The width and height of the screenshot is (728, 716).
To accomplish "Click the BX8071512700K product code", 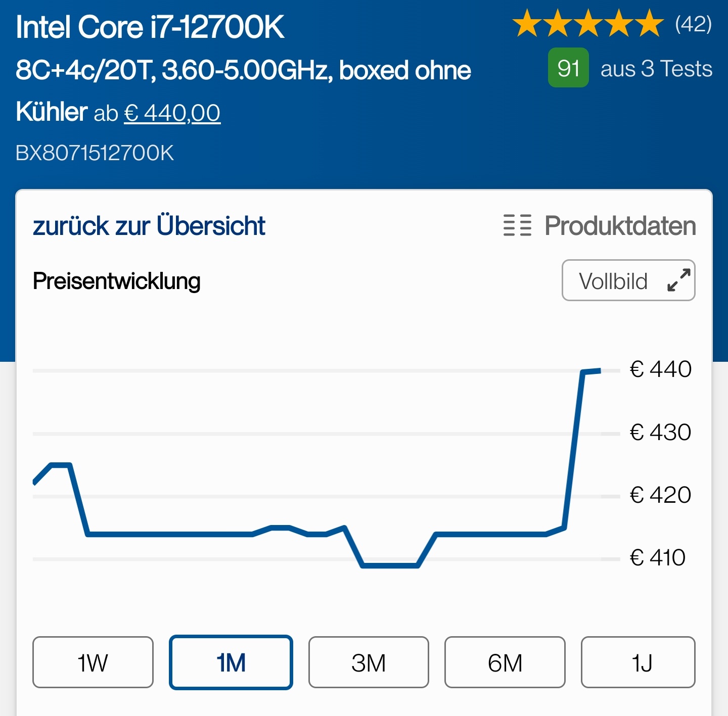I will click(95, 153).
